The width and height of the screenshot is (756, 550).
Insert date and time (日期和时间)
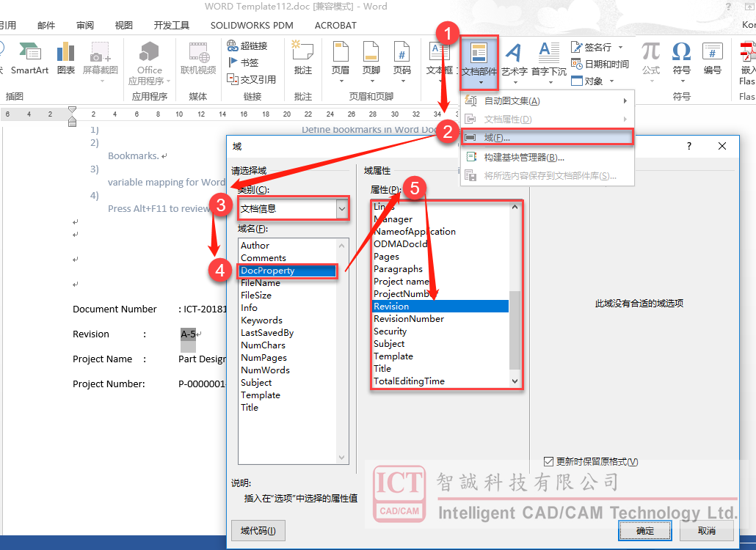coord(600,64)
